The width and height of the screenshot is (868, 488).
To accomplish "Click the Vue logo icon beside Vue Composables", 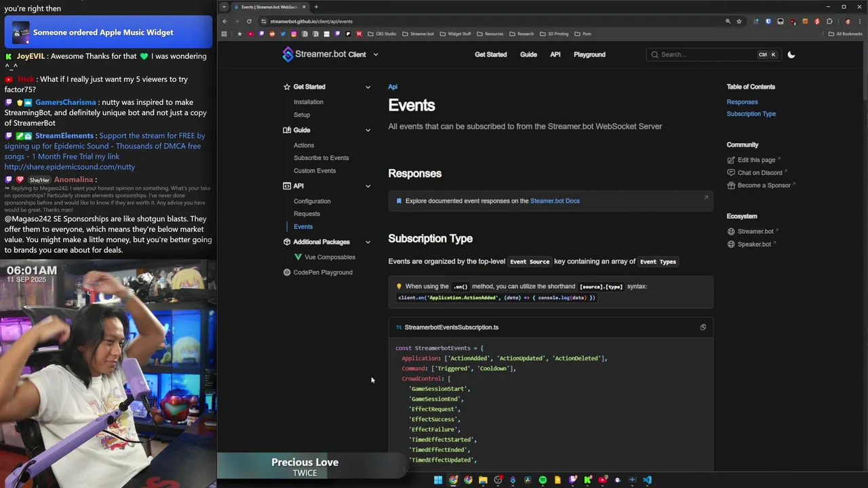I will (x=298, y=257).
